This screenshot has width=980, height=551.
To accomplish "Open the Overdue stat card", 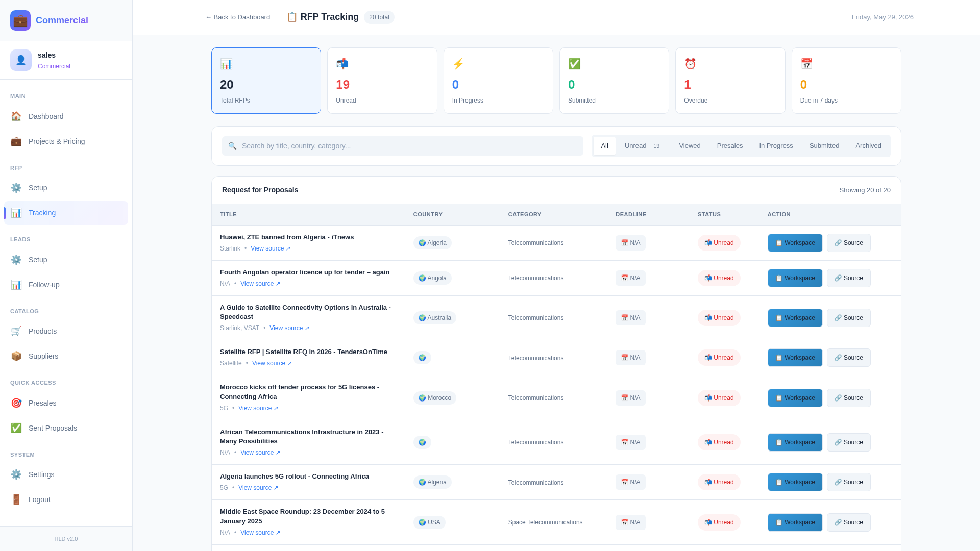I will (730, 81).
